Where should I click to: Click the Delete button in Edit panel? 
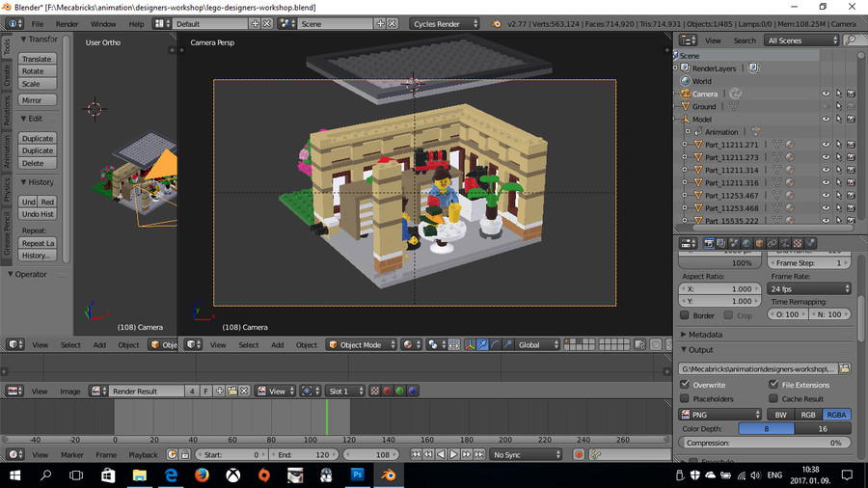[x=37, y=163]
